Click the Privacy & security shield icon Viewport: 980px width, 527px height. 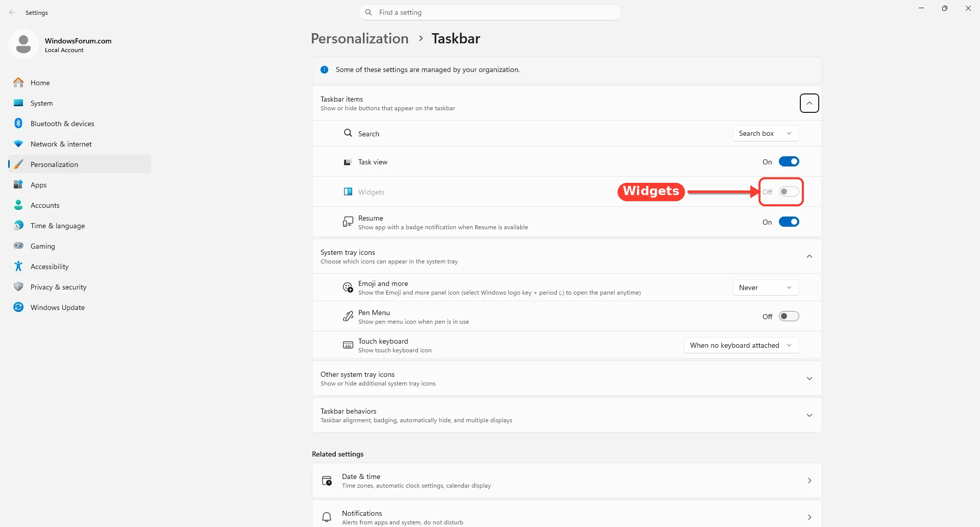click(x=18, y=286)
